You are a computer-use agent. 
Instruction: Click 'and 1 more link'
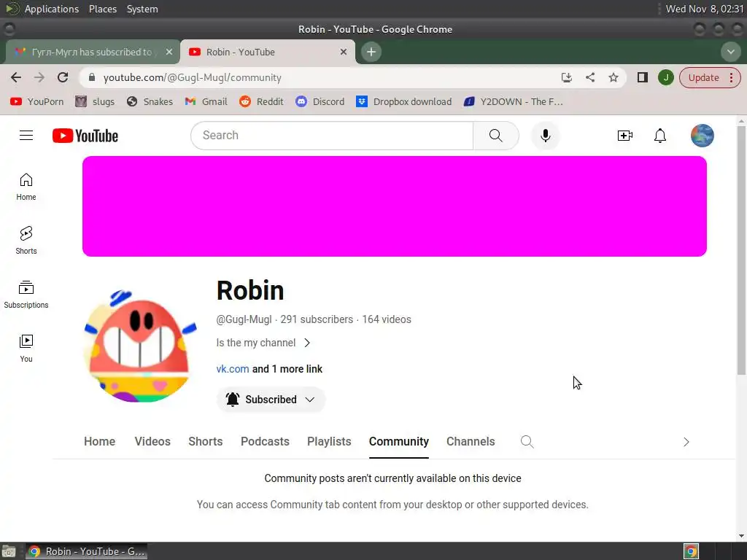(x=287, y=369)
